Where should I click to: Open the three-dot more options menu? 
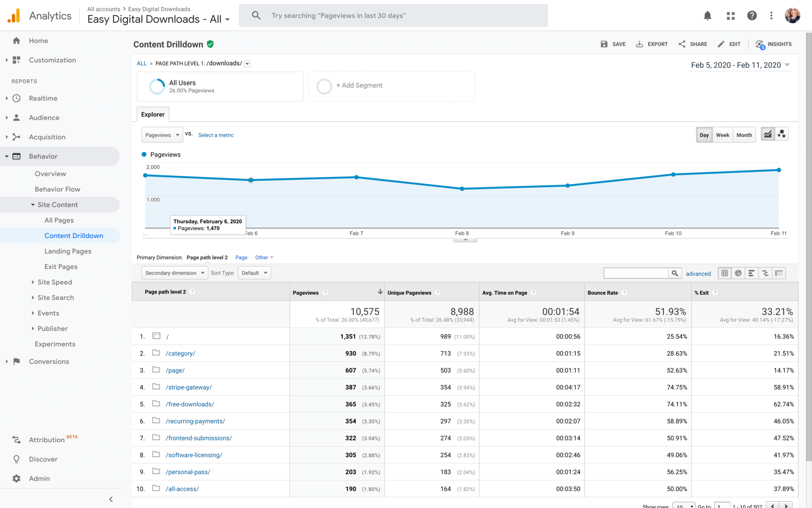pos(771,16)
